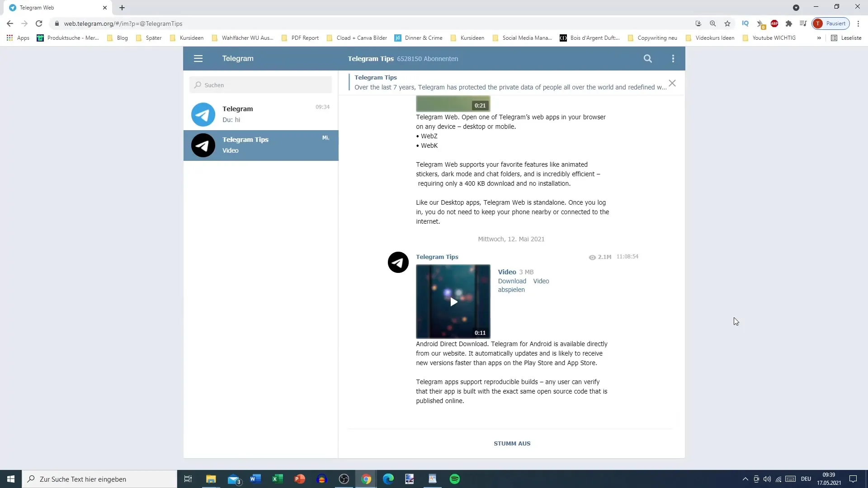Image resolution: width=868 pixels, height=488 pixels.
Task: Click the Telegram chat avatar icon
Action: coord(203,114)
